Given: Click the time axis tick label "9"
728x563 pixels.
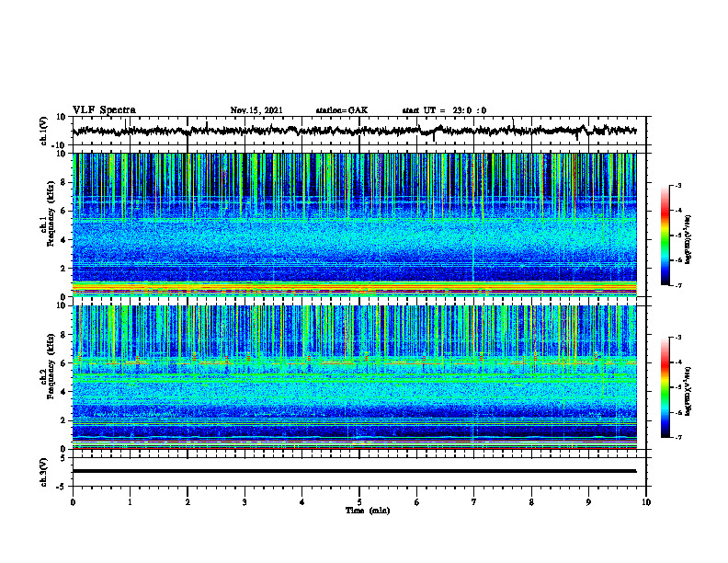Looking at the screenshot, I should coord(588,502).
